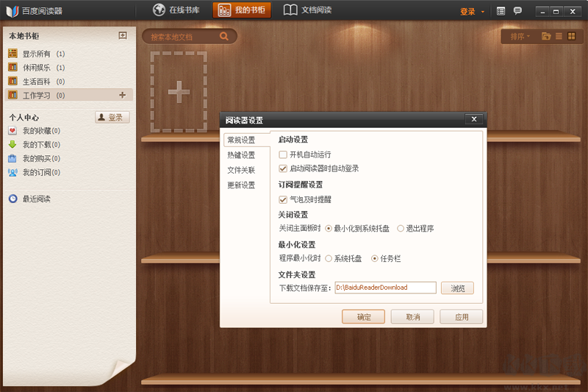Select 显示所有 (1) category label
The image size is (588, 392).
44,54
